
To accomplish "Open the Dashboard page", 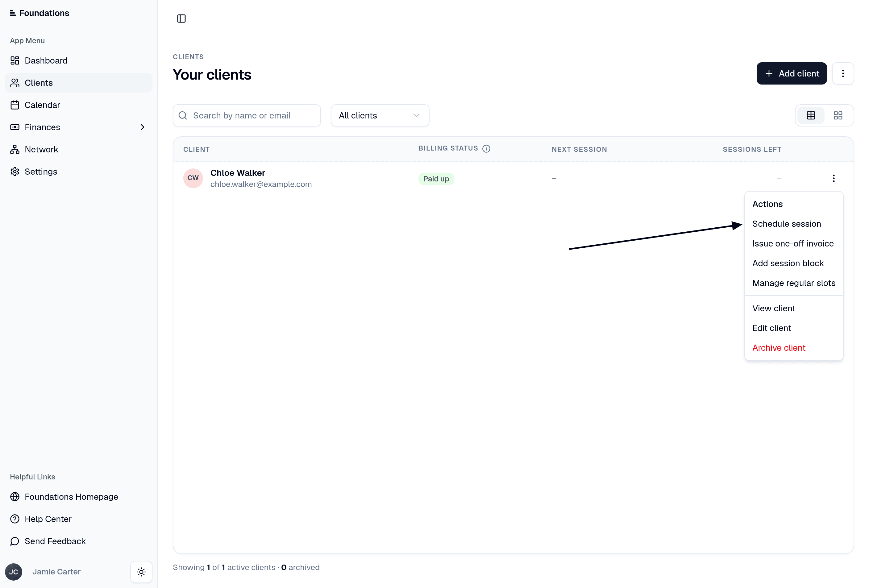I will point(78,60).
